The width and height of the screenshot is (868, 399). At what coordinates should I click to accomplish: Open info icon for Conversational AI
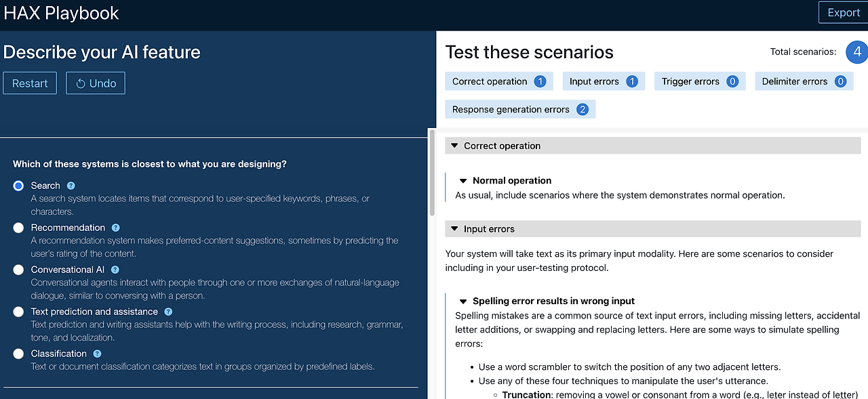[x=115, y=270]
